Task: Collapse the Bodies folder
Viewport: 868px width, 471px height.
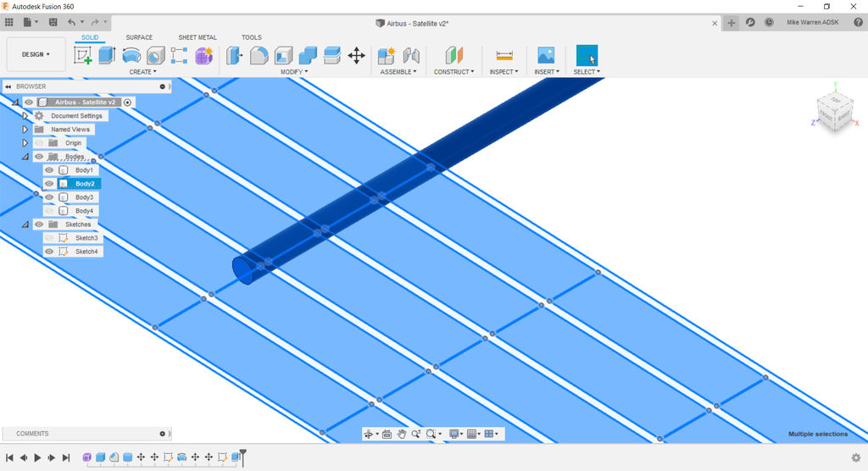Action: (x=25, y=157)
